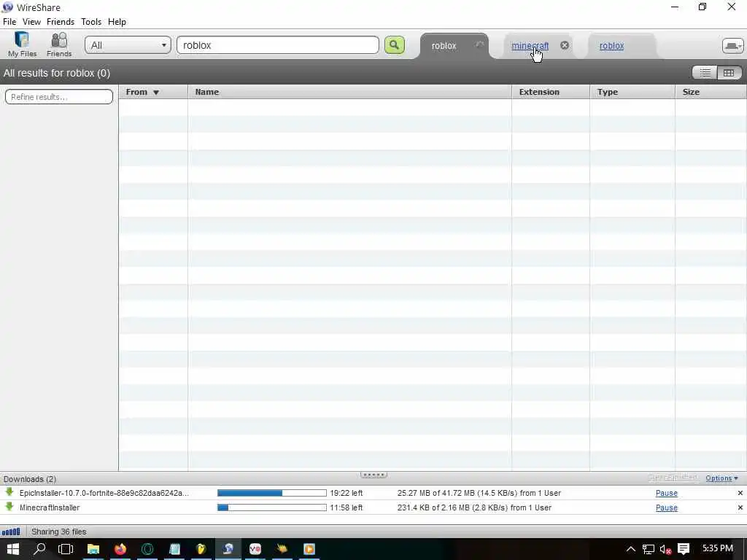Image resolution: width=747 pixels, height=560 pixels.
Task: Open the Friends menu
Action: (61, 22)
